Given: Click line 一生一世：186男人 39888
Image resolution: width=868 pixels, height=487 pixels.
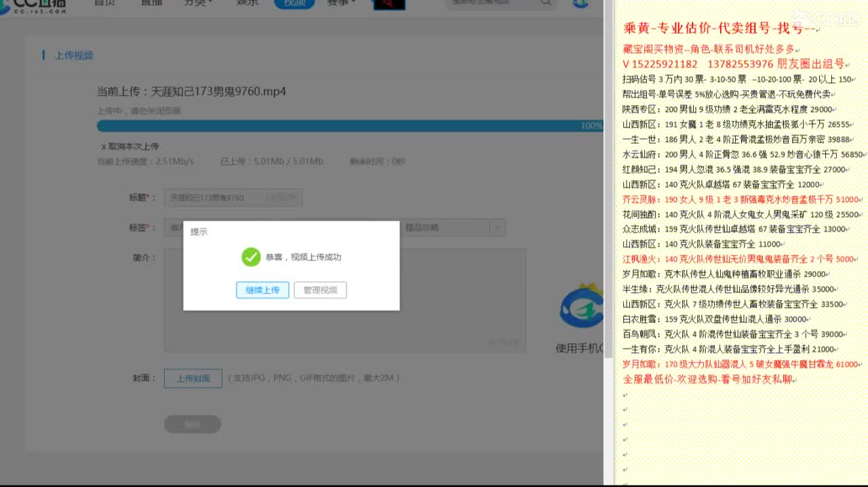Looking at the screenshot, I should tap(736, 139).
